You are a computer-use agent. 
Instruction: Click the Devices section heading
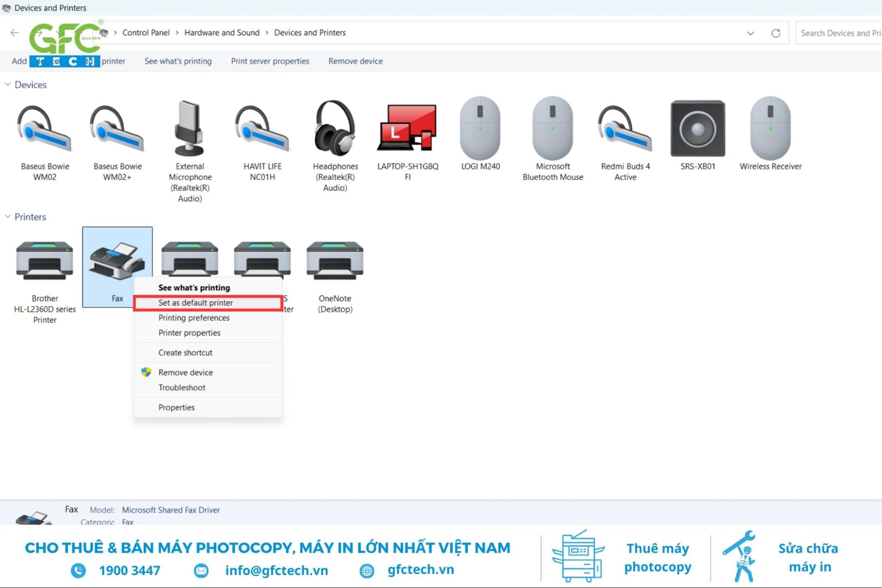(30, 84)
